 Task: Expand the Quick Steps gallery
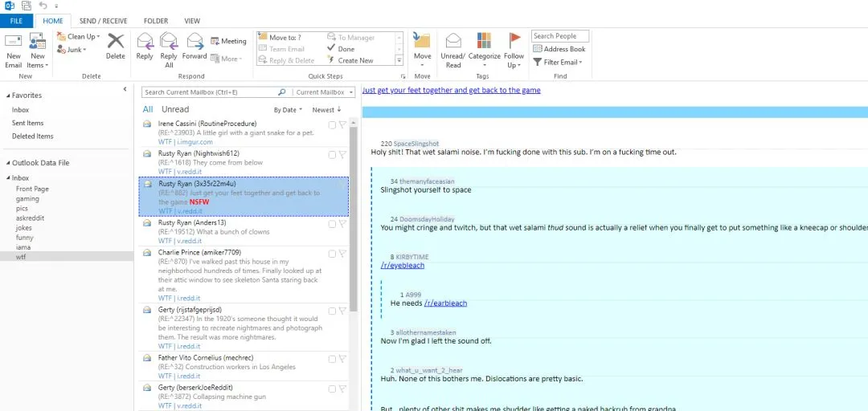pyautogui.click(x=399, y=59)
